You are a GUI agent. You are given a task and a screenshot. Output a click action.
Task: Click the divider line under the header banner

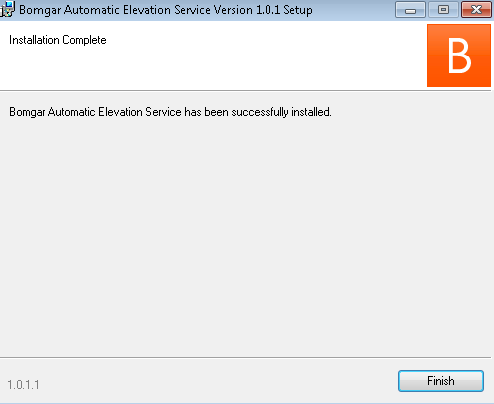coord(245,90)
